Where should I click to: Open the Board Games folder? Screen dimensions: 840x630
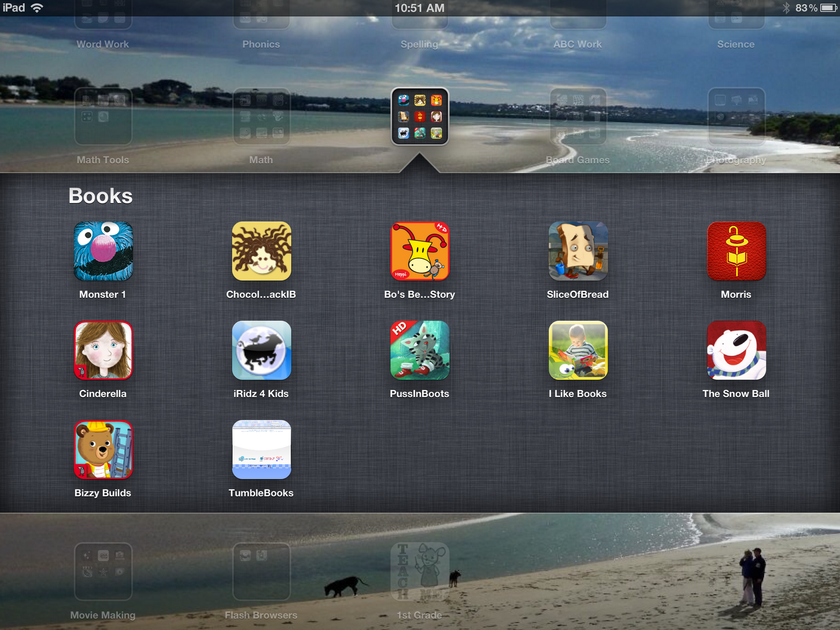click(577, 117)
